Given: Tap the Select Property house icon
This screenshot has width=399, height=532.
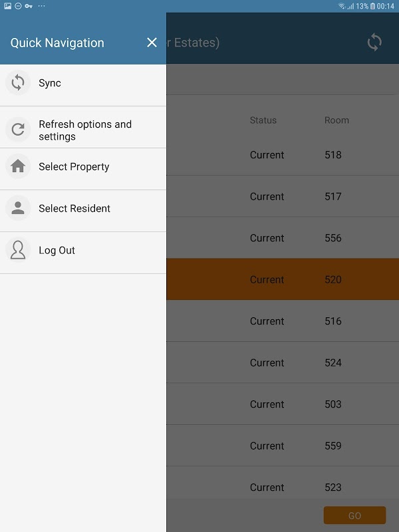Looking at the screenshot, I should [x=18, y=167].
